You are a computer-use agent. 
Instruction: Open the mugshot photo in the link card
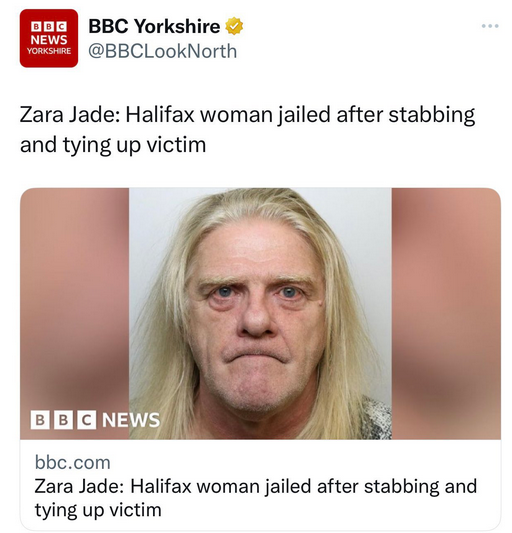[x=260, y=313]
